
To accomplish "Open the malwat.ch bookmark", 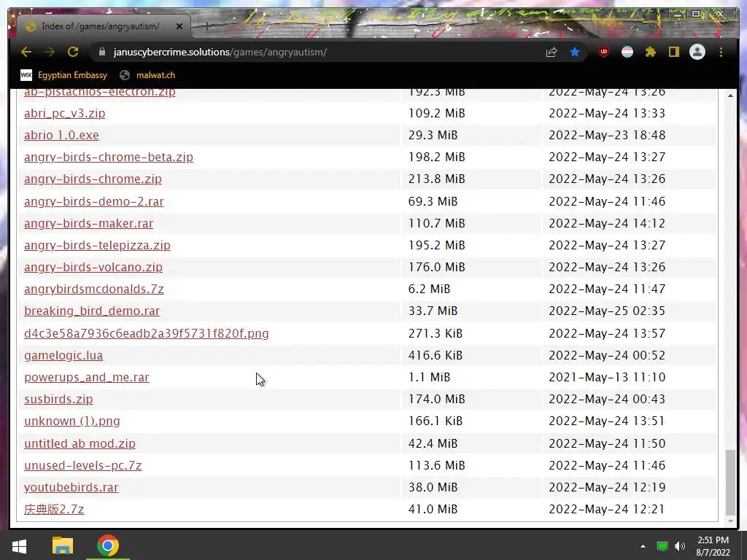I will tap(147, 75).
